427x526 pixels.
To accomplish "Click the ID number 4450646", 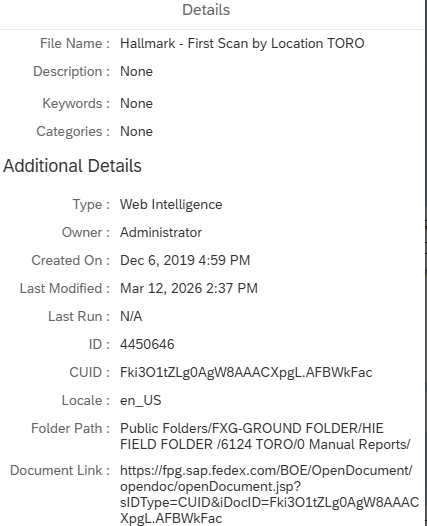I will point(147,345).
